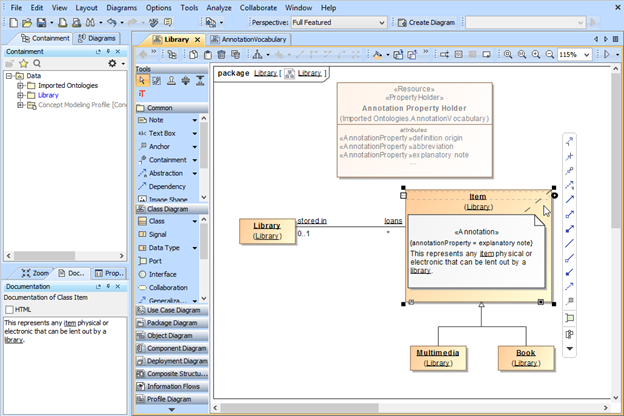Select the Multimedia class in diagram
Image resolution: width=624 pixels, height=416 pixels.
point(437,357)
